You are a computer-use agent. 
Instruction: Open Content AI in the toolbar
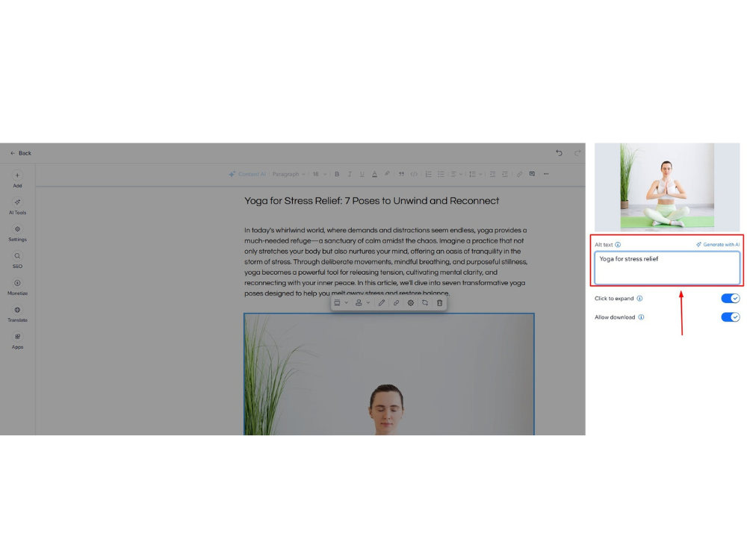tap(247, 174)
